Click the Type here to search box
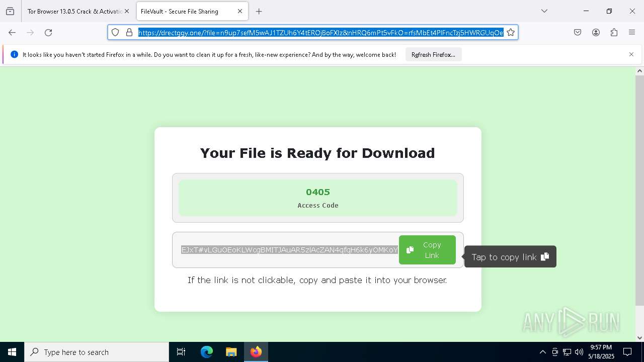 pos(97,352)
